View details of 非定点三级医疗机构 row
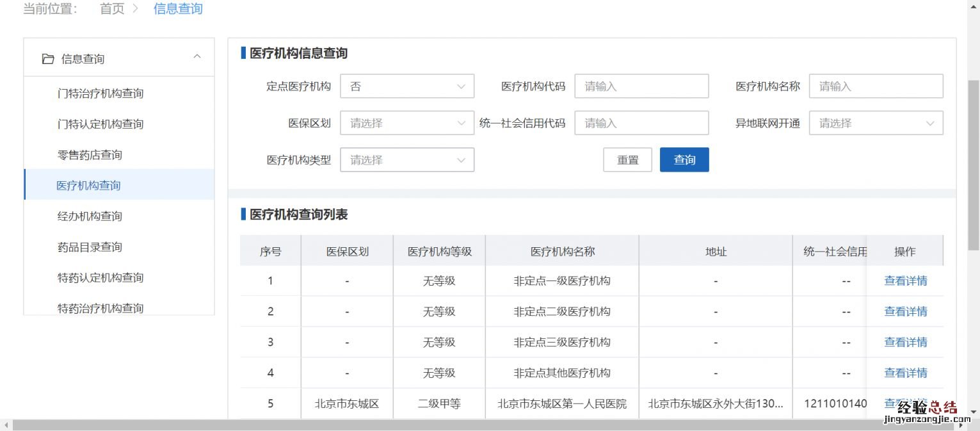 [905, 342]
